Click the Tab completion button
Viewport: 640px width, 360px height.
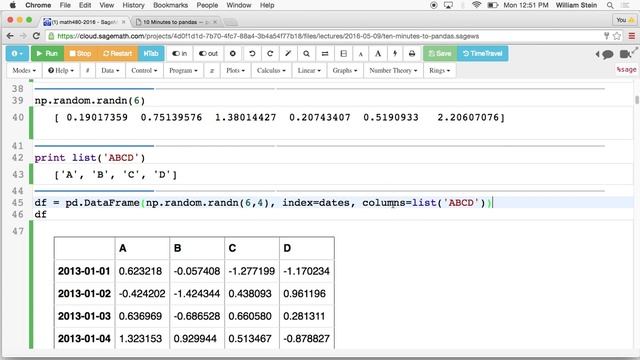pos(151,53)
